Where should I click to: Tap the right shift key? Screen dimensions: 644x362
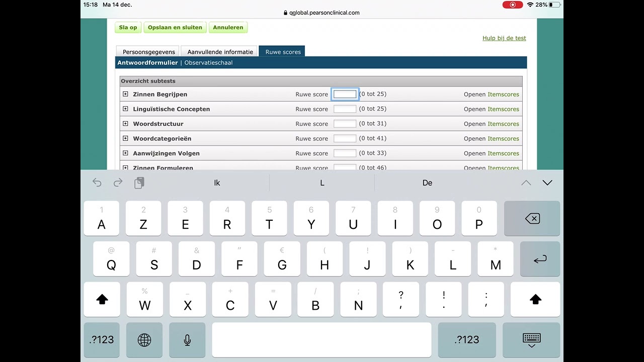coord(535,300)
